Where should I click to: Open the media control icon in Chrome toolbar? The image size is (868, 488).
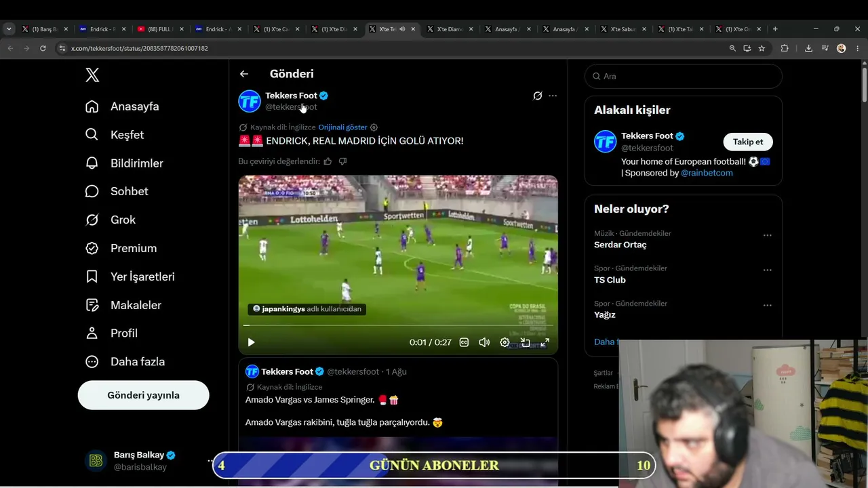(x=825, y=49)
